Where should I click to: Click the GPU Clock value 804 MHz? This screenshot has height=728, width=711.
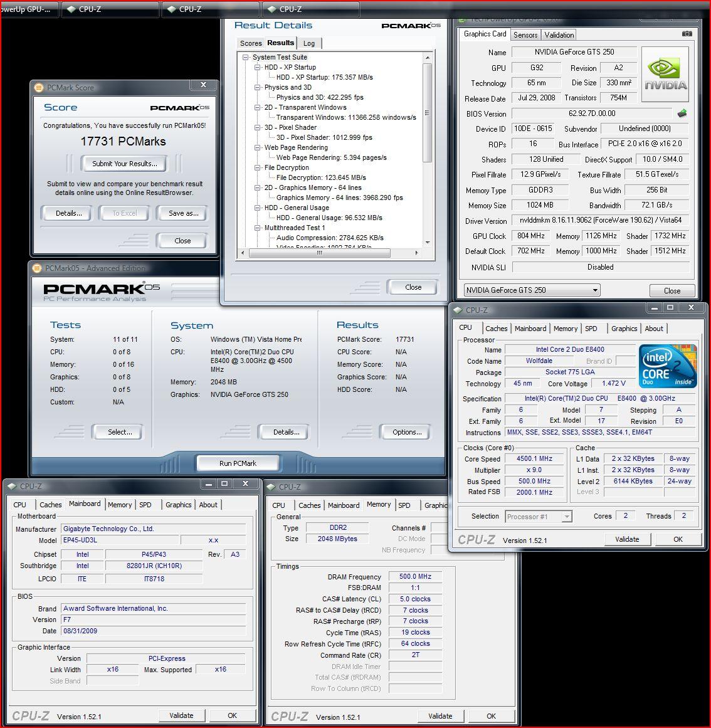click(x=530, y=236)
